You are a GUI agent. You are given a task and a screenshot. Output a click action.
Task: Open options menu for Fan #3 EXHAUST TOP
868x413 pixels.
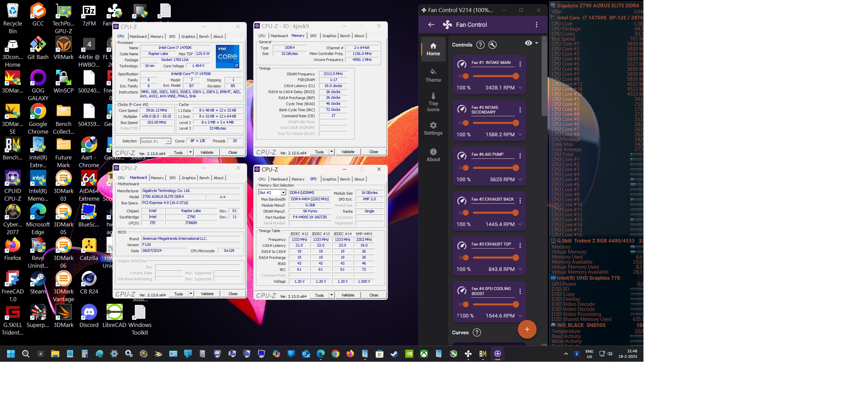coord(520,246)
